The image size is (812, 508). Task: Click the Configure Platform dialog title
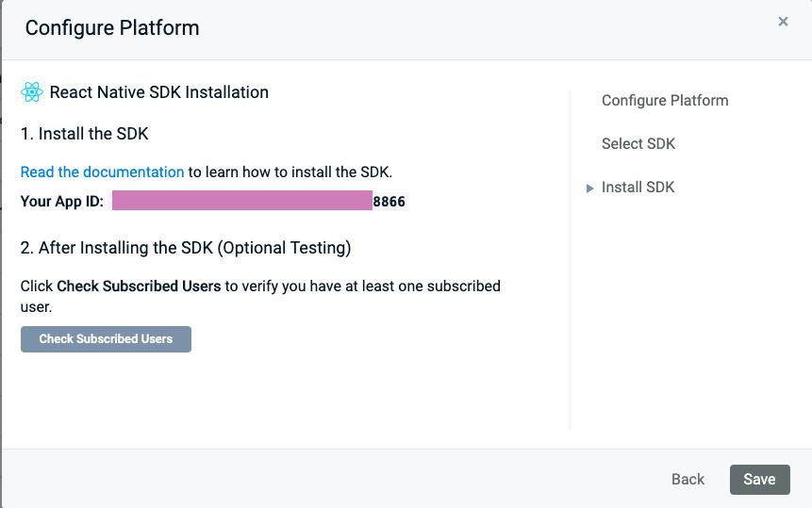tap(111, 27)
